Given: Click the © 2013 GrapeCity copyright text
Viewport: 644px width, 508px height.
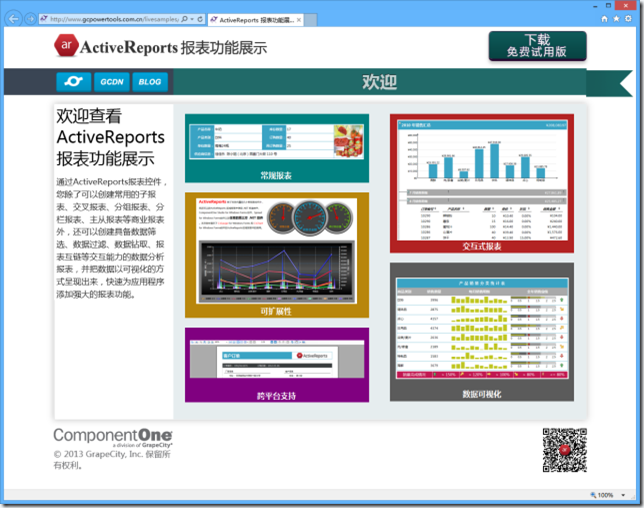Looking at the screenshot, I should tap(112, 460).
